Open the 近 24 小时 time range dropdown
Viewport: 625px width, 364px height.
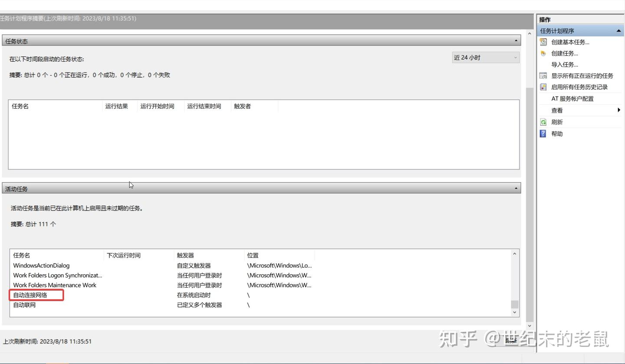(485, 57)
